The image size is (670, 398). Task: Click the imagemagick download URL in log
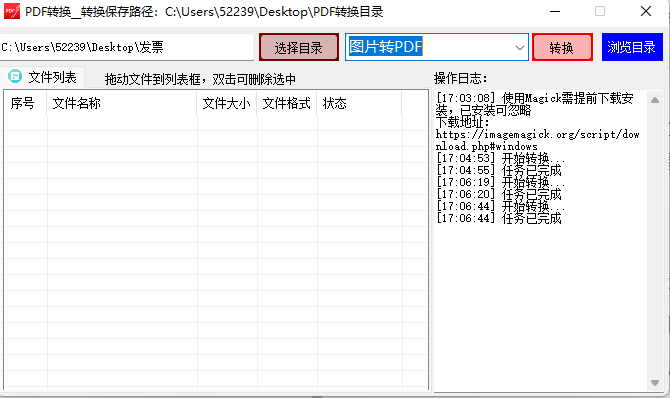pyautogui.click(x=538, y=140)
